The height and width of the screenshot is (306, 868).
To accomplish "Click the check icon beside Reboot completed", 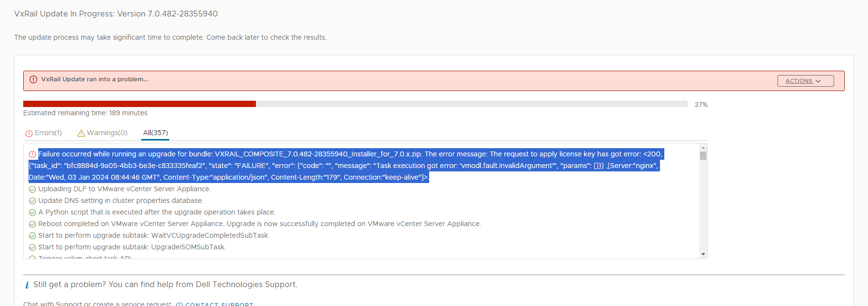I will (32, 224).
